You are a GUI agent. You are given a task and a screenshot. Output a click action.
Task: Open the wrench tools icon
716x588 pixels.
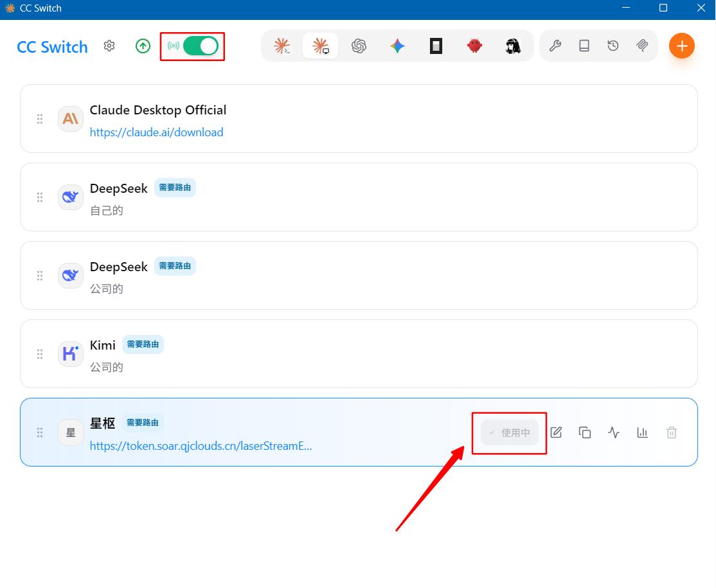pyautogui.click(x=555, y=46)
